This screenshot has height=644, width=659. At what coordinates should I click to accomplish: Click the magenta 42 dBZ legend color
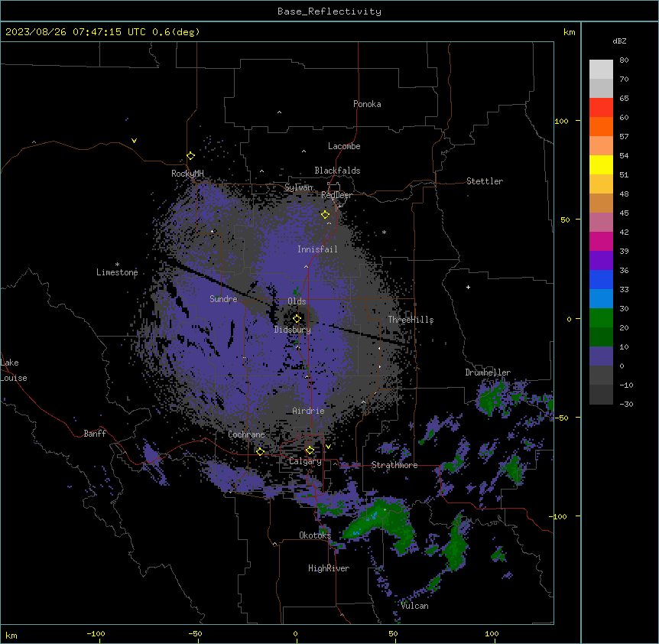tap(601, 241)
